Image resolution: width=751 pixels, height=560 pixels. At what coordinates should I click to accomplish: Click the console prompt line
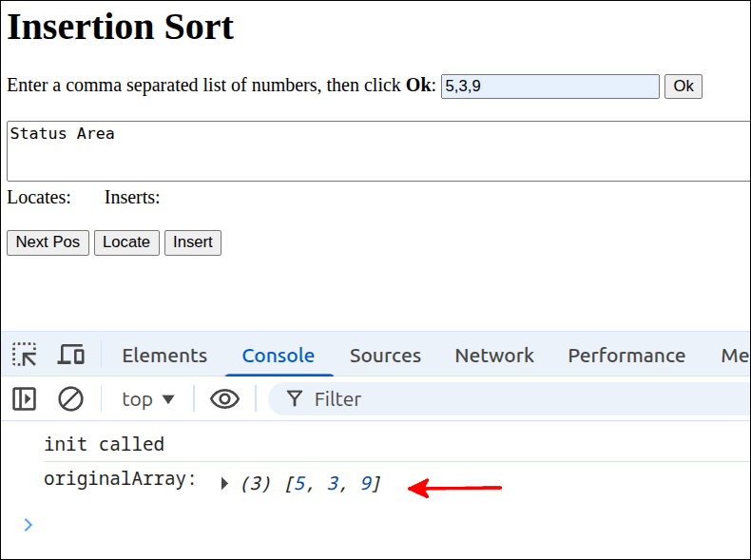tap(380, 524)
